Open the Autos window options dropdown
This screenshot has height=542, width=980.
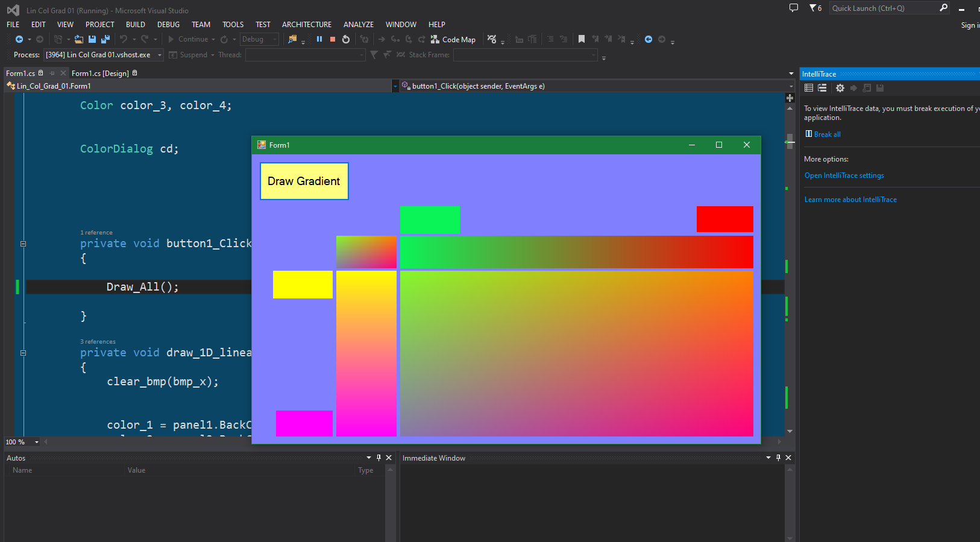coord(369,458)
